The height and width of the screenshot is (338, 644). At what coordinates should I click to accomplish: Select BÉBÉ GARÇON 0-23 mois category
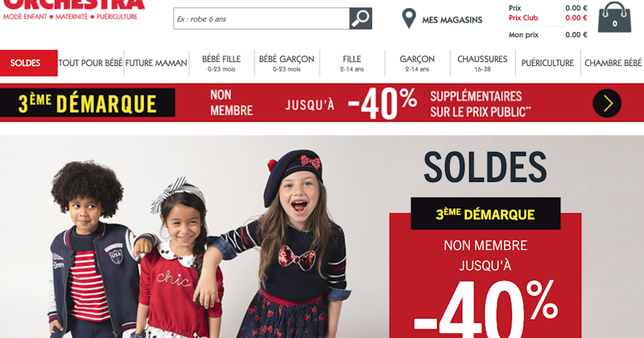pyautogui.click(x=287, y=64)
